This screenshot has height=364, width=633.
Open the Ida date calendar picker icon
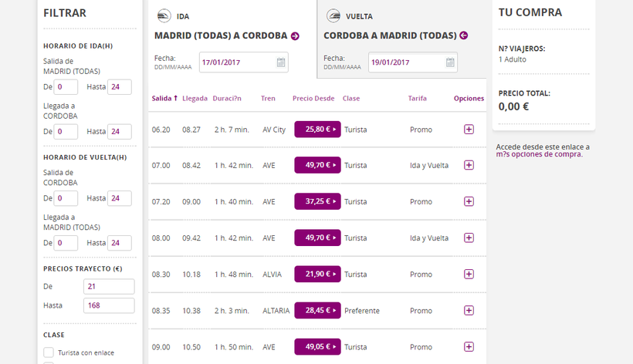(281, 62)
